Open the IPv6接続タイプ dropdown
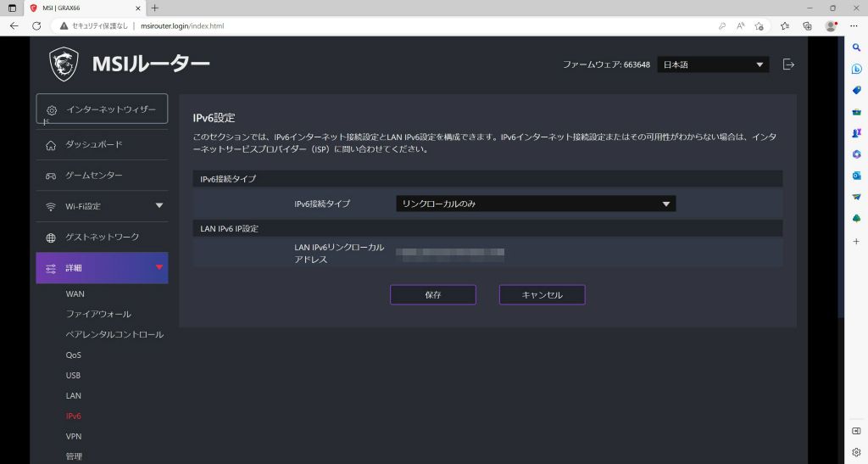The image size is (868, 464). pos(536,204)
